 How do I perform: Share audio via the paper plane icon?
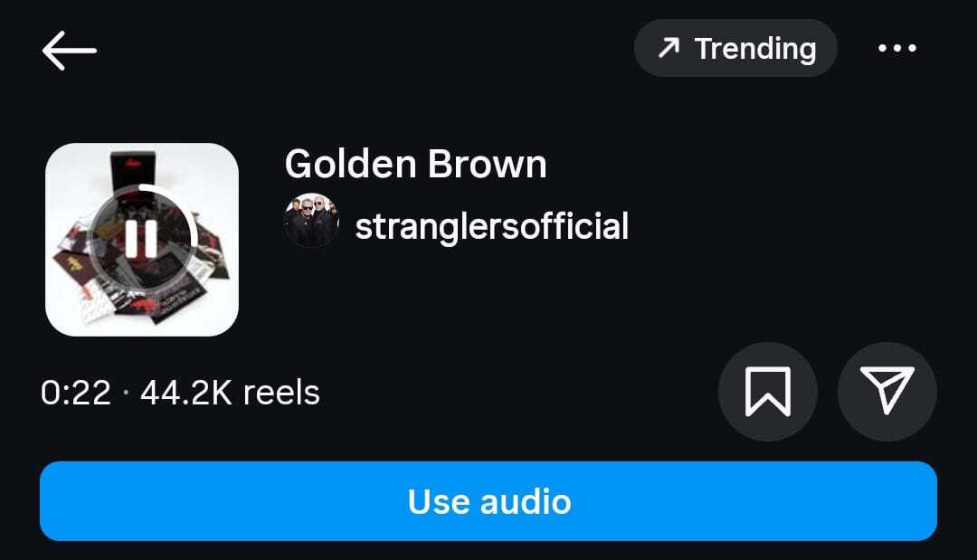(887, 392)
